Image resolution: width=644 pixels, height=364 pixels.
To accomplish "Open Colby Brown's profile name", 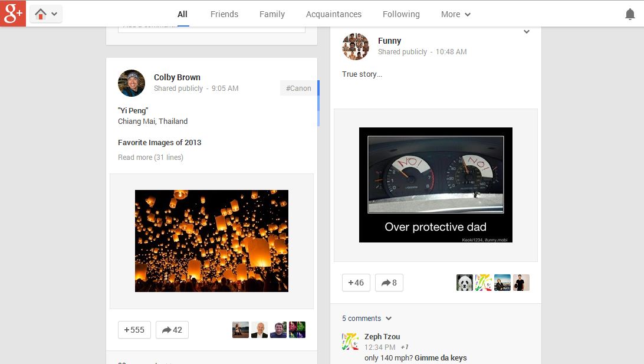I will coord(177,77).
